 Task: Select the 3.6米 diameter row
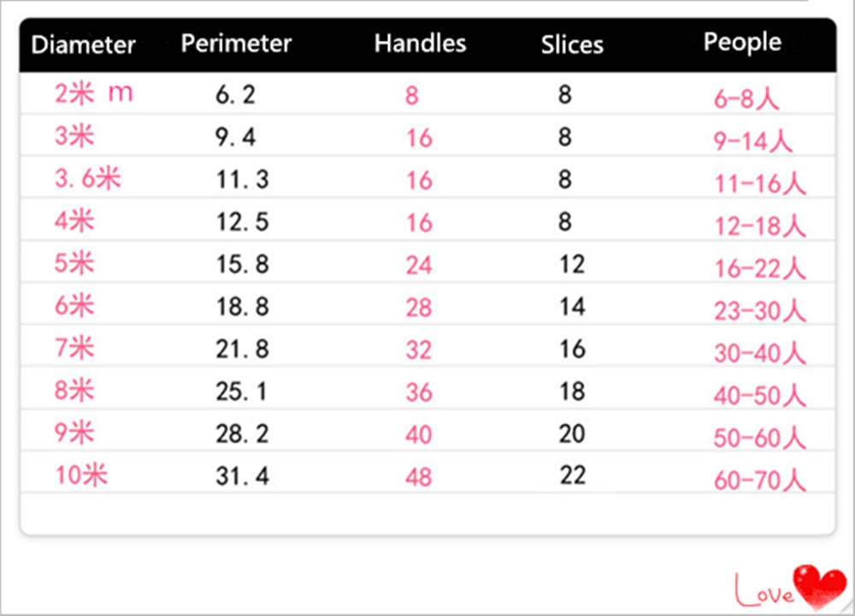point(427,178)
